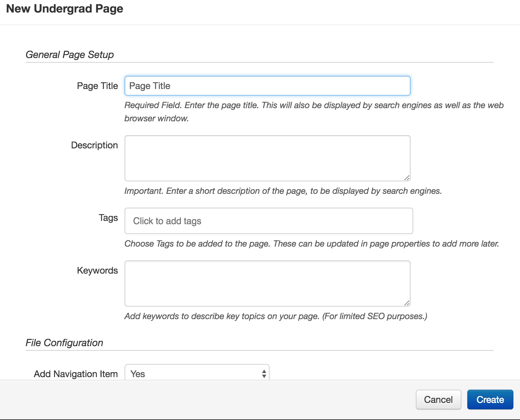
Task: Click the SEO keywords help text
Action: click(x=275, y=316)
